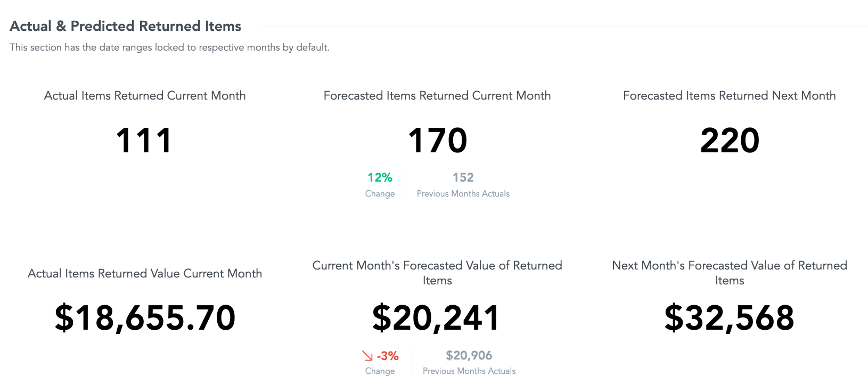Open Current Month's Forecasted Value of Returned Items title

coord(437,273)
